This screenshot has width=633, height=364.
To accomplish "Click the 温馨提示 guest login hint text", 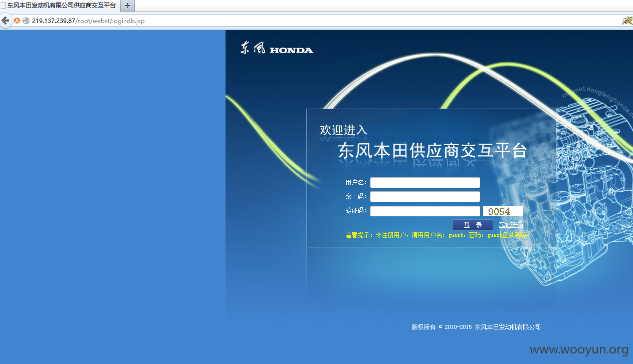I will (437, 235).
